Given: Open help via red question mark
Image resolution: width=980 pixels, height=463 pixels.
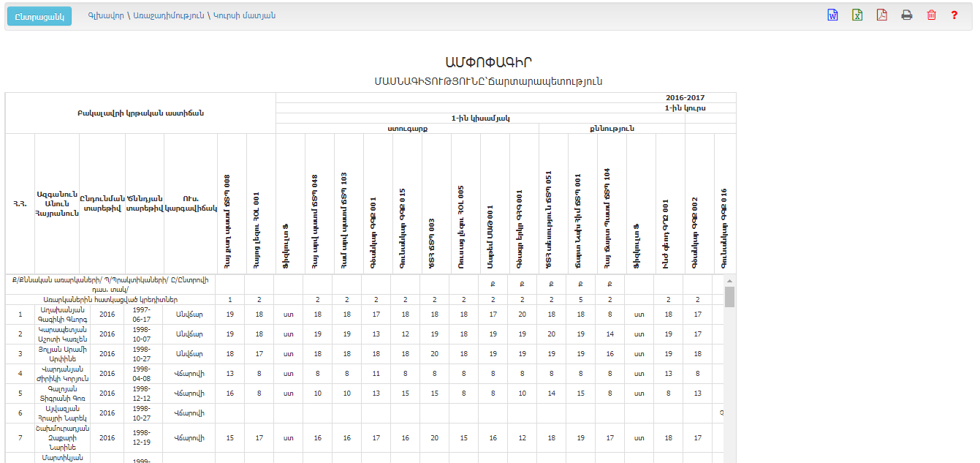Looking at the screenshot, I should click(954, 15).
